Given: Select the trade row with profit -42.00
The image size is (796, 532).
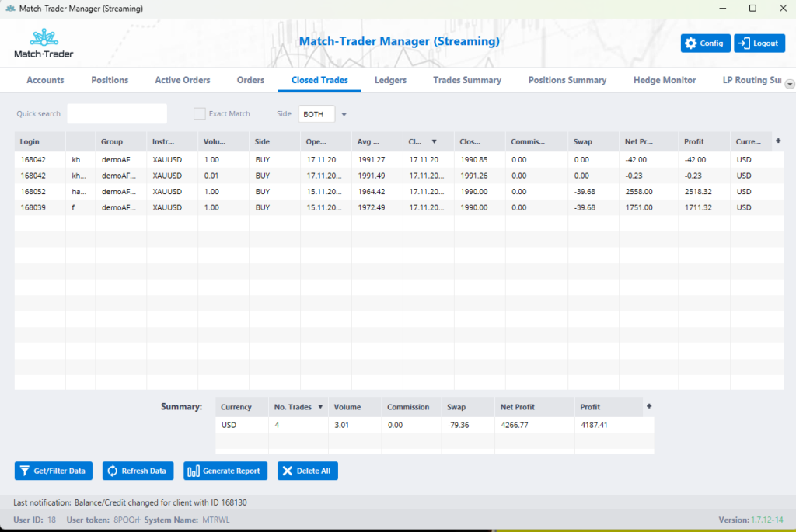Looking at the screenshot, I should pyautogui.click(x=399, y=159).
